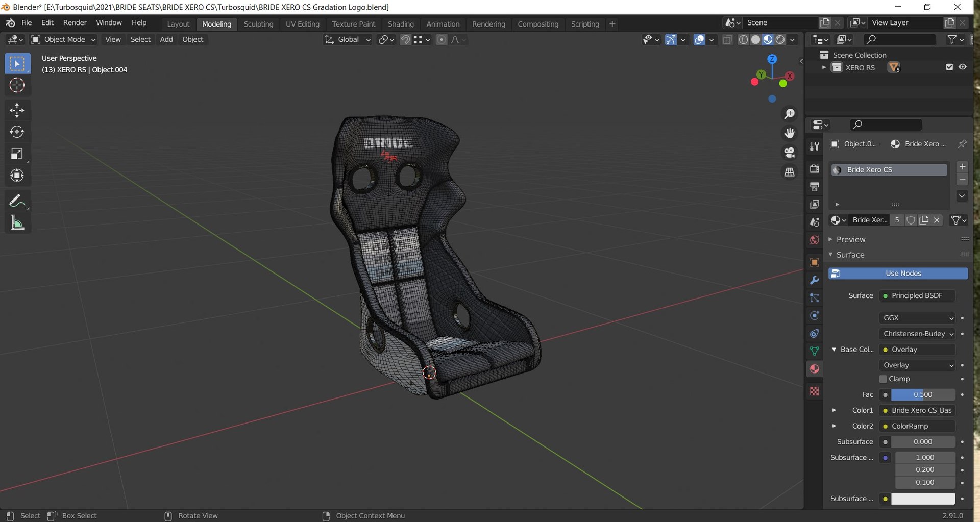This screenshot has height=522, width=980.
Task: Open the Add menu in viewport header
Action: [166, 40]
